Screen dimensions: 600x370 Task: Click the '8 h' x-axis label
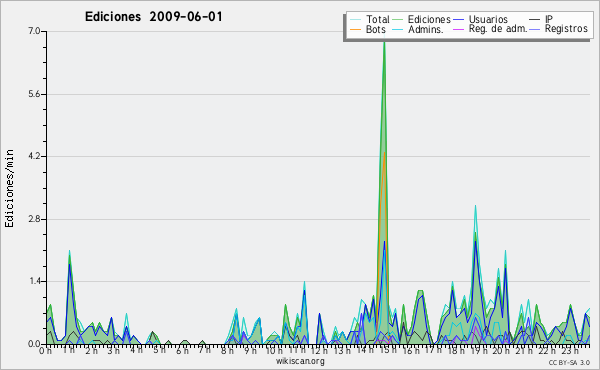[227, 350]
